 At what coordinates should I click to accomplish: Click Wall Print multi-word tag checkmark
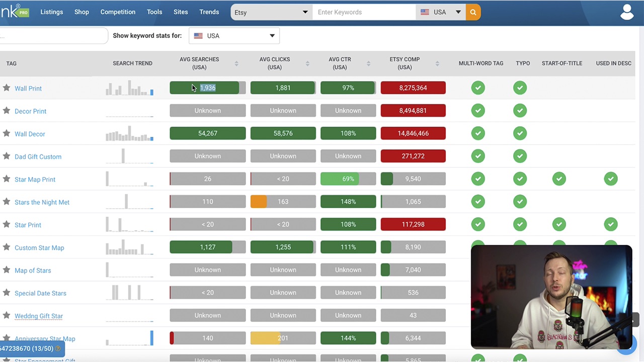click(478, 88)
